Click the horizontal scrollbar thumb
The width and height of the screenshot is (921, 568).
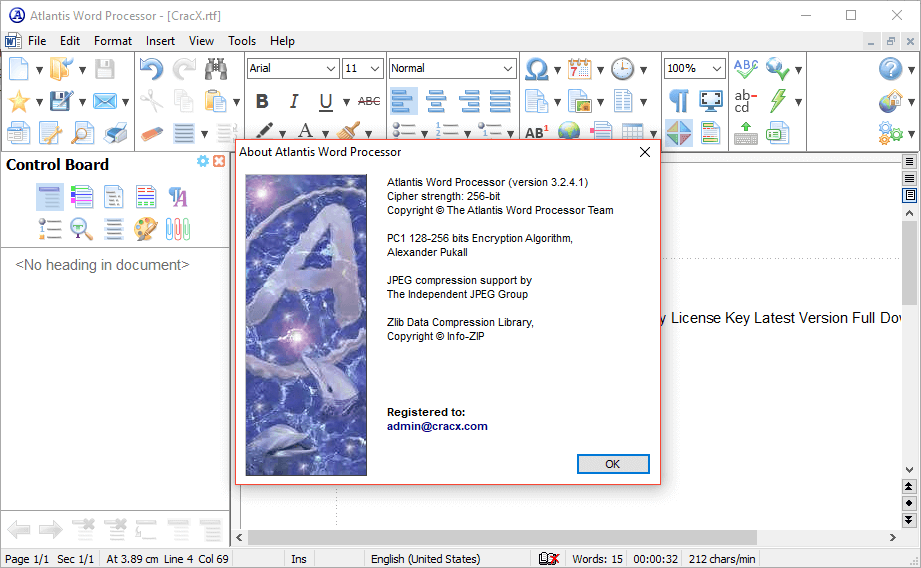click(502, 537)
